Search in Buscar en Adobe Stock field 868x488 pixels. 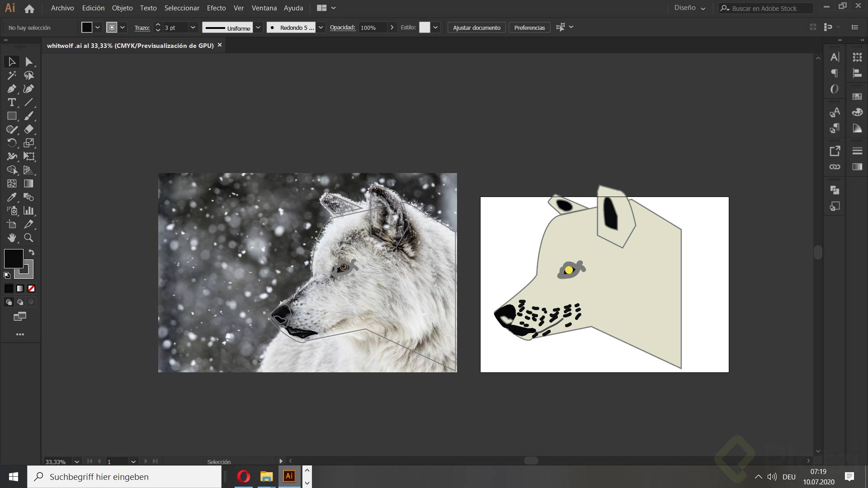pyautogui.click(x=766, y=8)
